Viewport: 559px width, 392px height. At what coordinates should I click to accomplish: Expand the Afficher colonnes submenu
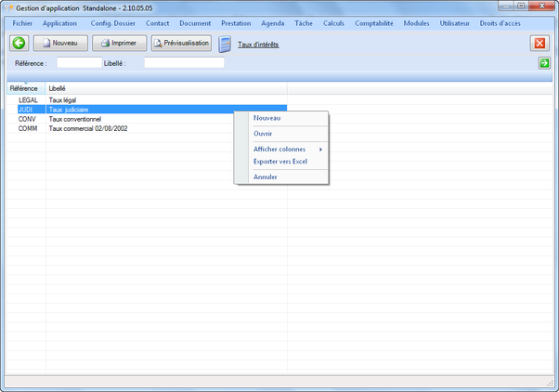[x=280, y=149]
